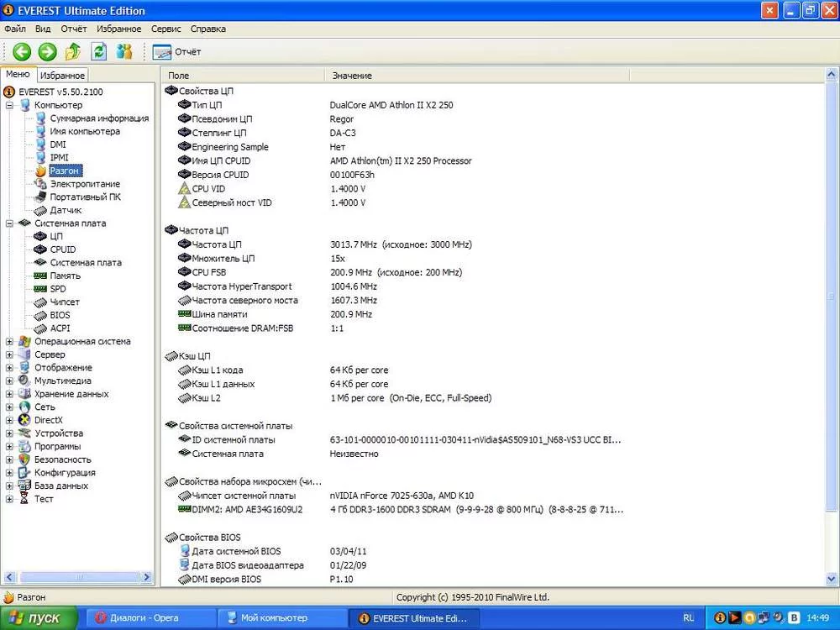Open the Сервис menu
The height and width of the screenshot is (630, 840).
coord(165,29)
